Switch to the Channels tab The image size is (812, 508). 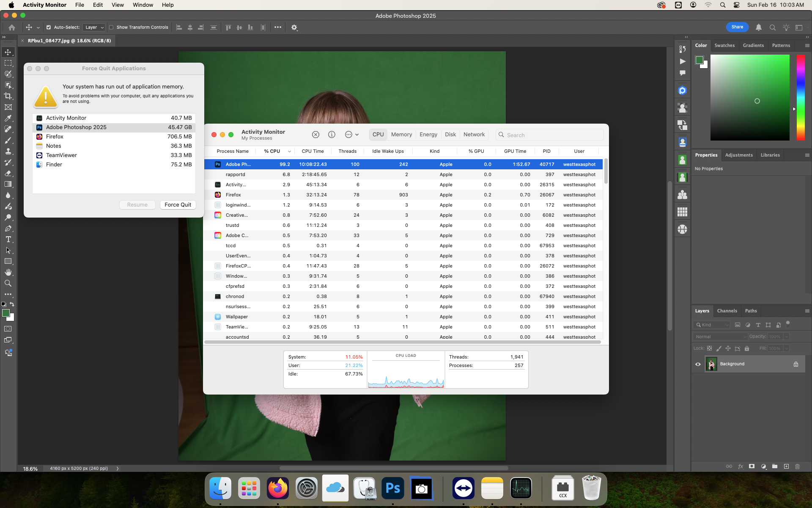tap(727, 311)
